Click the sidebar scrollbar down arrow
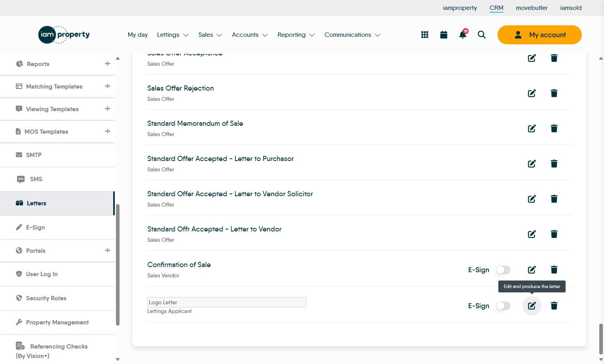This screenshot has width=604, height=364. point(118,359)
